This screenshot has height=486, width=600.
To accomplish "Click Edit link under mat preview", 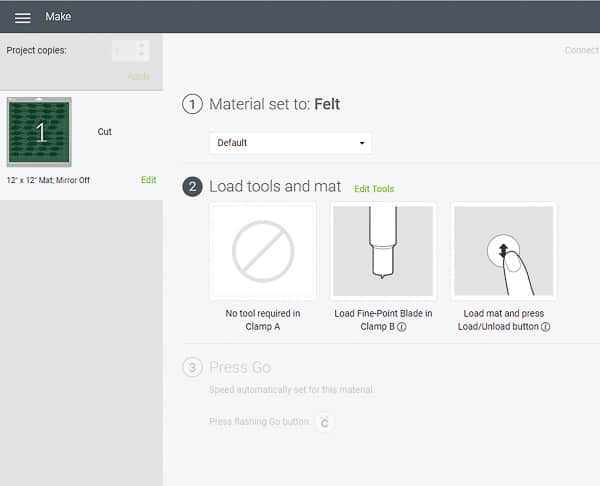I will [x=148, y=180].
